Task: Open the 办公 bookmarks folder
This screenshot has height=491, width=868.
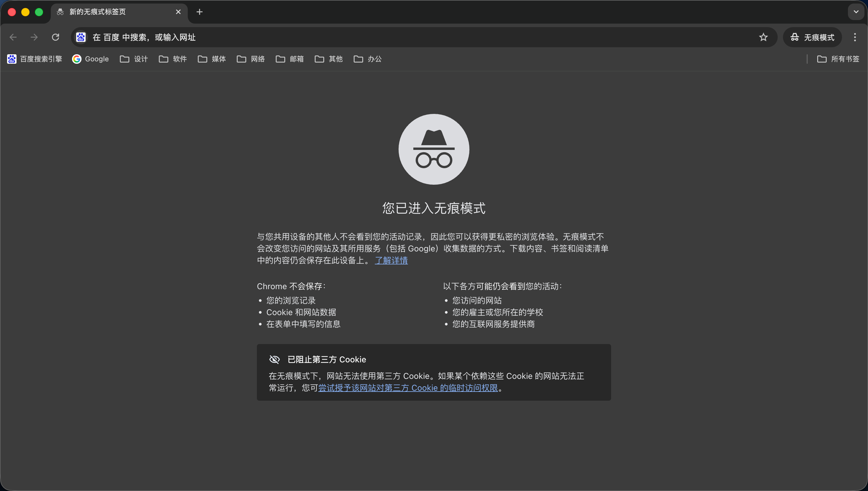Action: pos(368,59)
